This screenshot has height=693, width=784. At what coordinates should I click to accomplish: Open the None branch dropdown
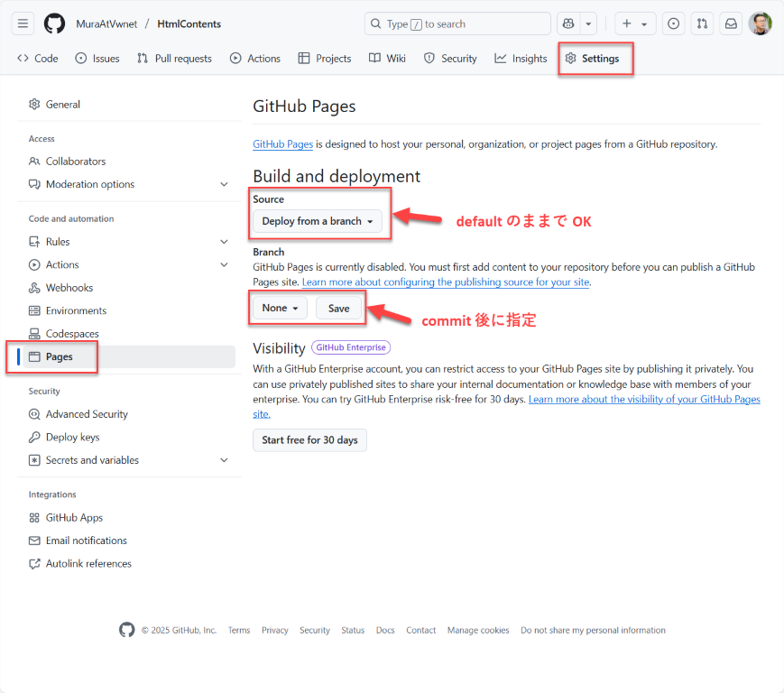(x=280, y=309)
